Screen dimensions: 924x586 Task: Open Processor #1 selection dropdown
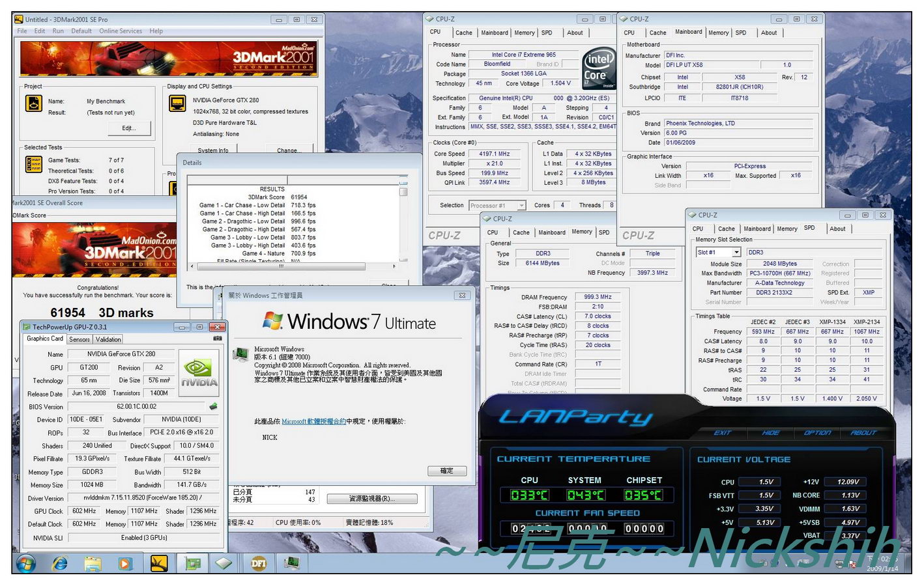click(x=521, y=206)
